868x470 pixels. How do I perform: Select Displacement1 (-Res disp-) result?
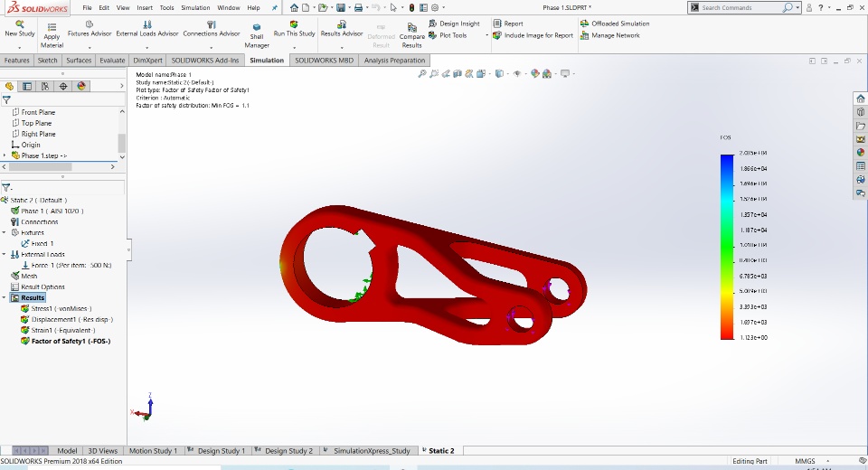pyautogui.click(x=72, y=319)
